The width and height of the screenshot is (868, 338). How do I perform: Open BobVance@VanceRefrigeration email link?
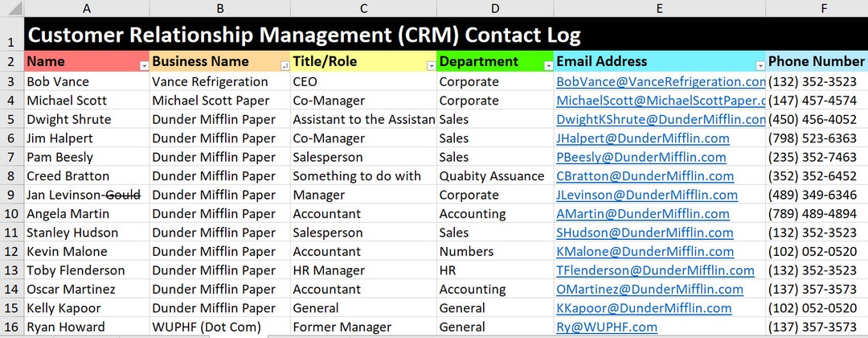pos(661,82)
